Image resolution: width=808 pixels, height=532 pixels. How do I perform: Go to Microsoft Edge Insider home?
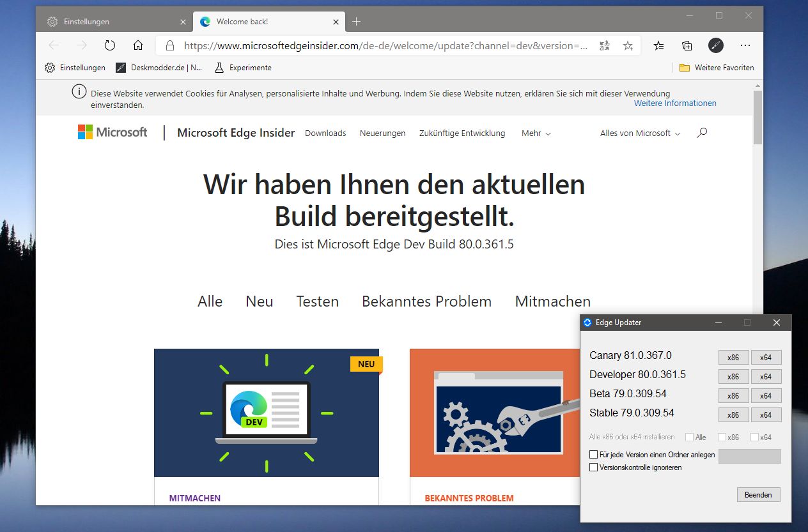(236, 133)
